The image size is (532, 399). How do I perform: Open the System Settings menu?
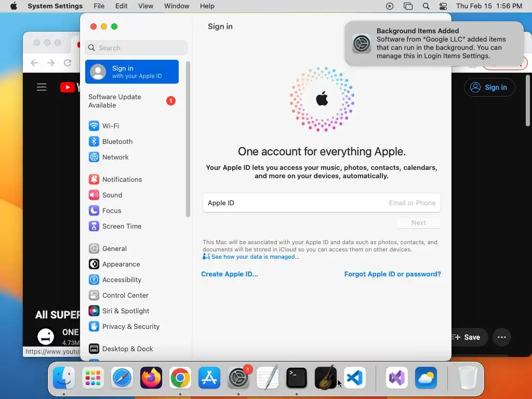(55, 6)
